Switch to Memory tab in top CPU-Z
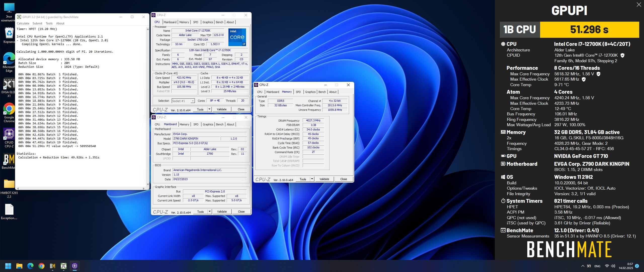 [x=184, y=22]
